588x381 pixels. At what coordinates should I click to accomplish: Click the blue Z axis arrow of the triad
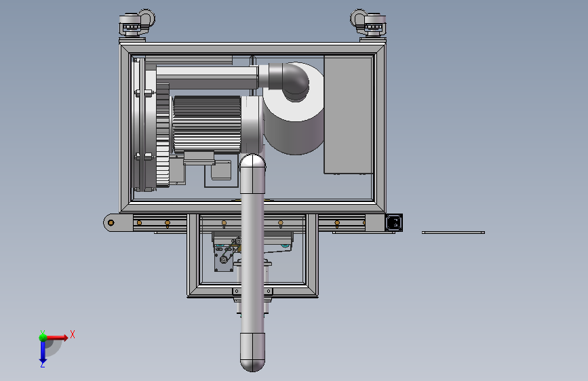point(43,353)
